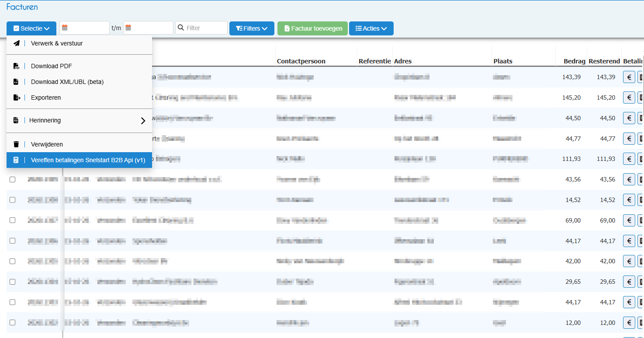
Task: Choose Download XML/UBL (beta) from the menu
Action: (79, 82)
